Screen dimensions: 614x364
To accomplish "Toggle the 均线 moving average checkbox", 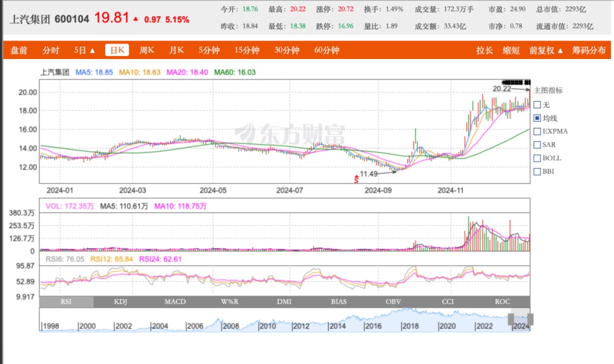I will coord(537,118).
